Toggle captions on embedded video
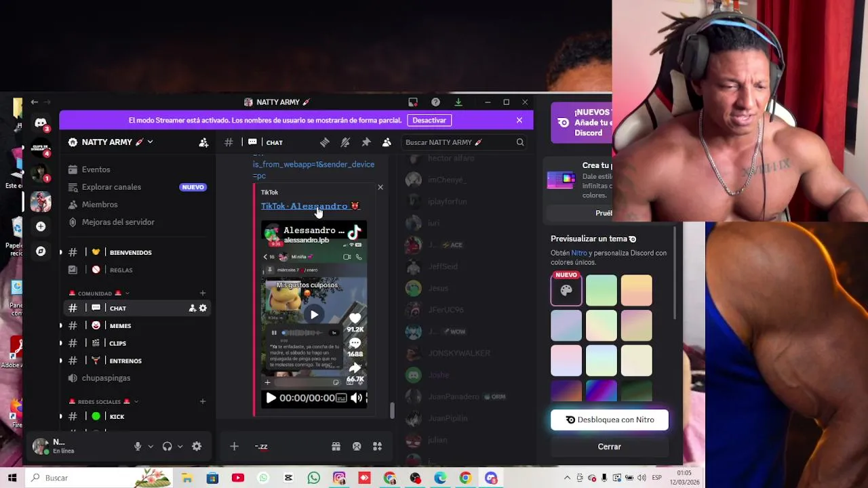 [x=341, y=398]
